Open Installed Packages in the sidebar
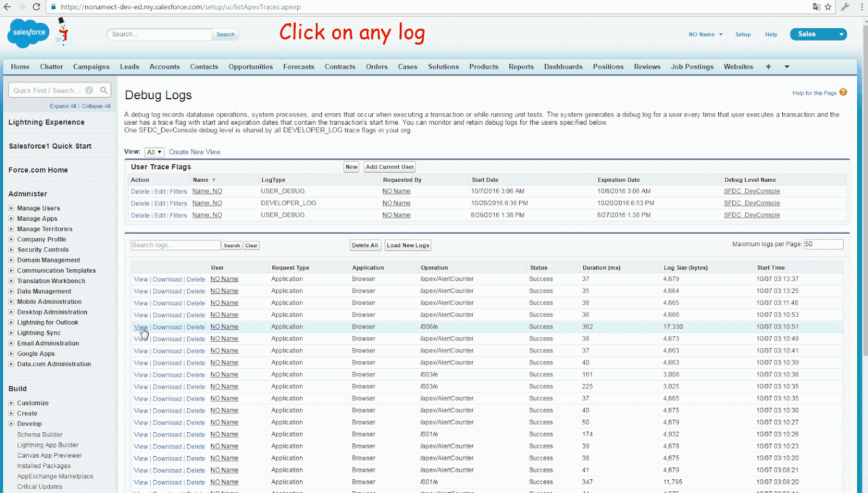The width and height of the screenshot is (868, 493). pyautogui.click(x=43, y=466)
